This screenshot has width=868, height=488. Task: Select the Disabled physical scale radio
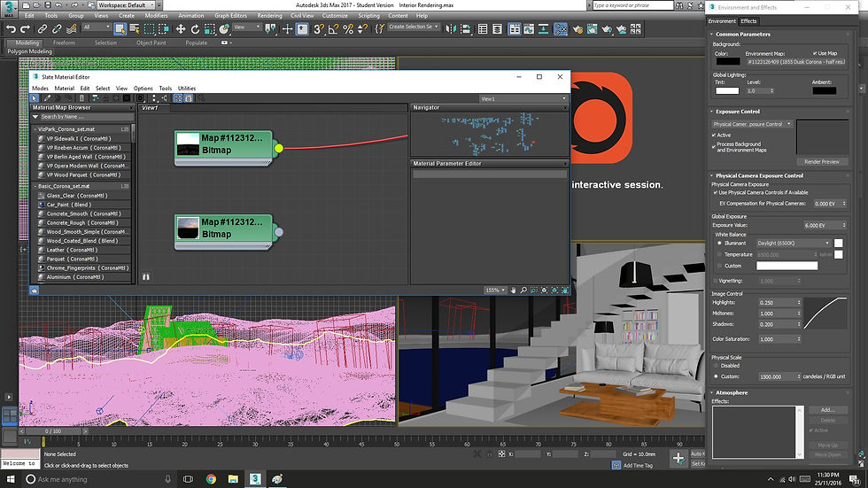[x=716, y=366]
